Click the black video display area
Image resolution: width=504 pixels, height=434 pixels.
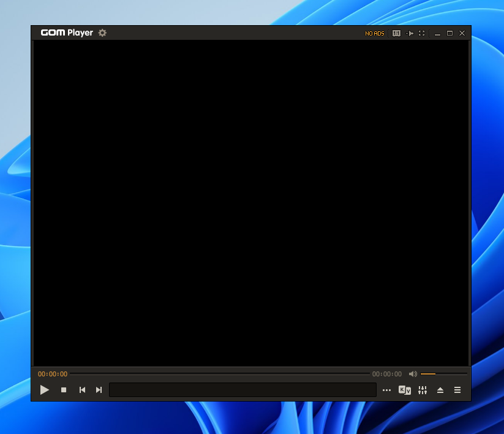(251, 203)
